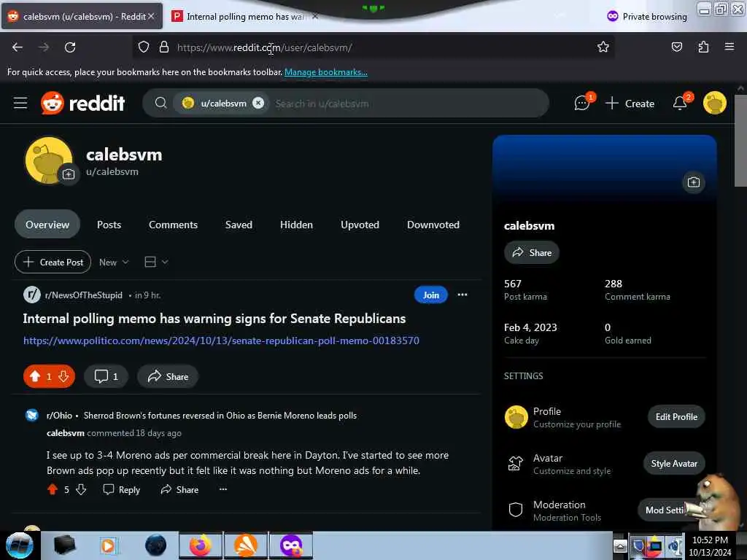
Task: Remove the u/calebsvm search filter
Action: 258,103
